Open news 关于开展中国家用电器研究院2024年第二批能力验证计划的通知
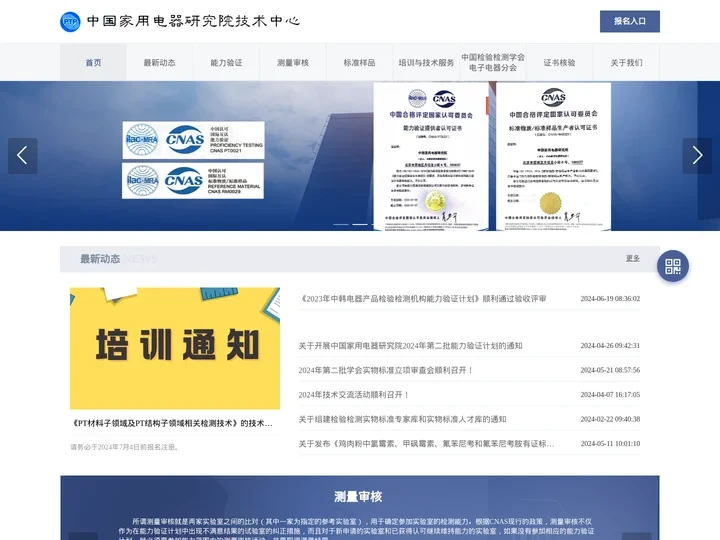The height and width of the screenshot is (540, 720). tap(411, 346)
